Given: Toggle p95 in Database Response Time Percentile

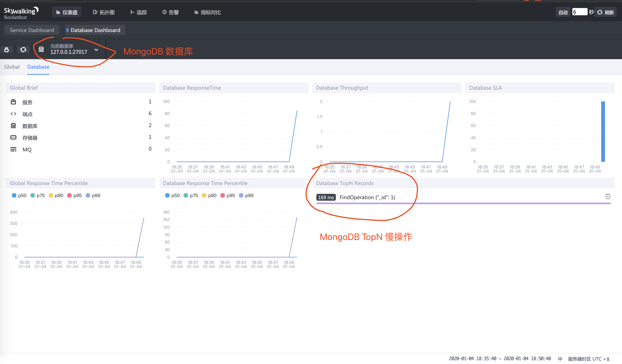Looking at the screenshot, I should tap(228, 195).
